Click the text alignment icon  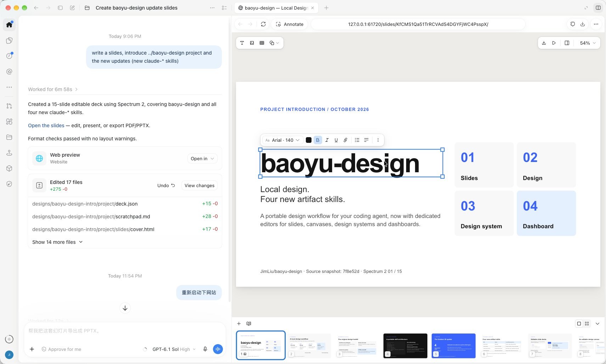click(x=366, y=140)
